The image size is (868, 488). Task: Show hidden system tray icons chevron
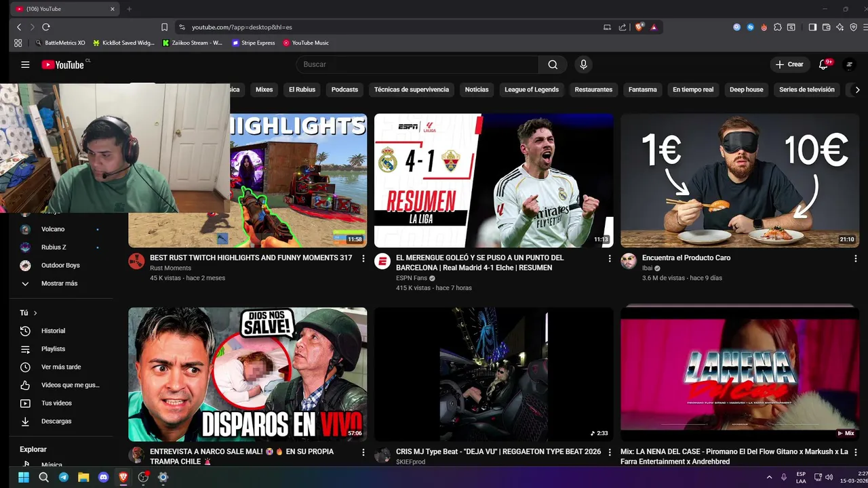(x=770, y=477)
